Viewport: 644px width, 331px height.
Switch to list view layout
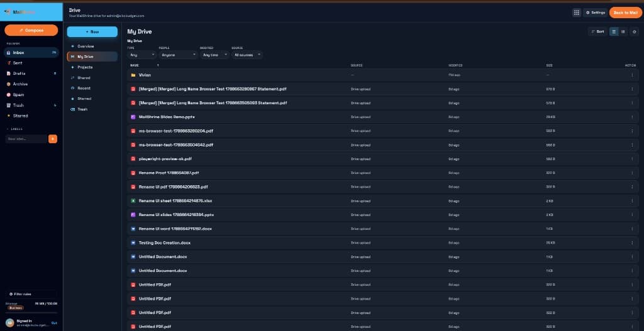[x=614, y=31]
